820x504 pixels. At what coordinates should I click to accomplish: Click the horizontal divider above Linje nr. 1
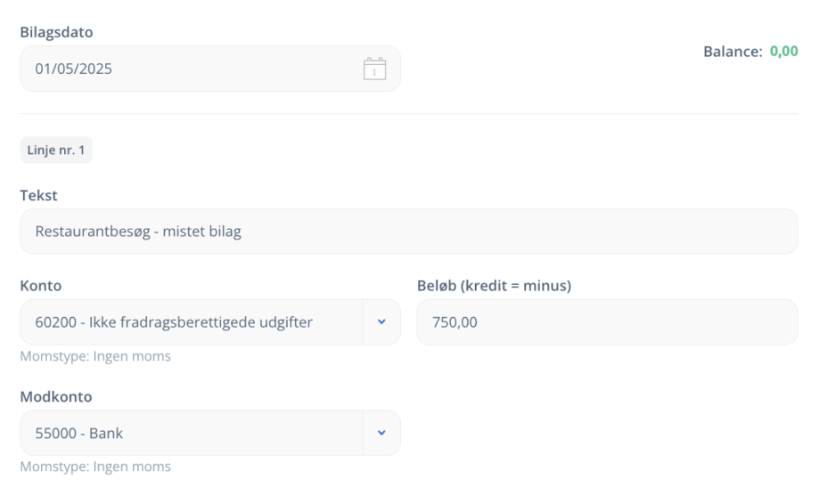pos(409,113)
